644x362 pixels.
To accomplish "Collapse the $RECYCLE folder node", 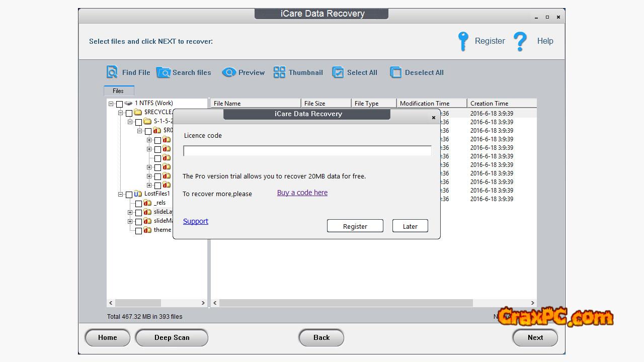I will click(120, 113).
